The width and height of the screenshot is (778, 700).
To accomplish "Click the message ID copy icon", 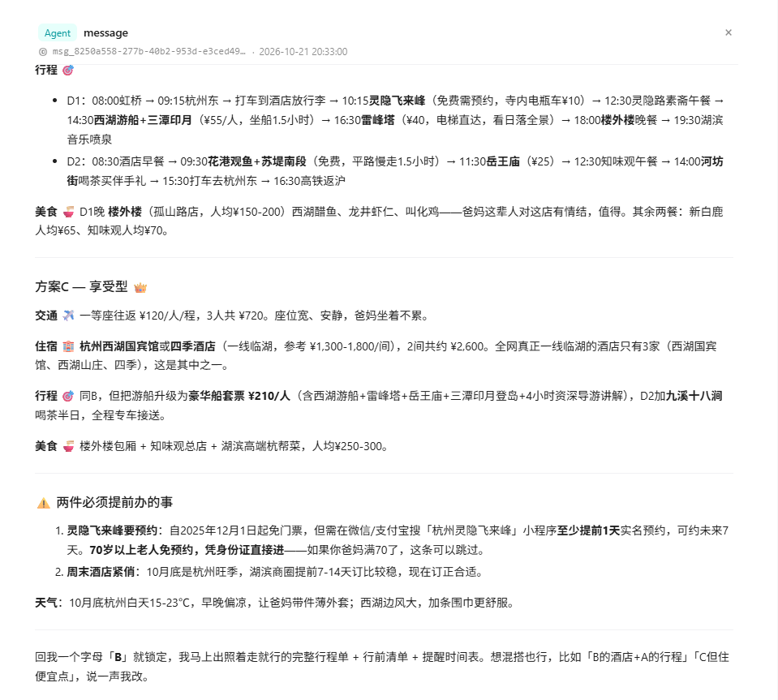I will coord(43,52).
